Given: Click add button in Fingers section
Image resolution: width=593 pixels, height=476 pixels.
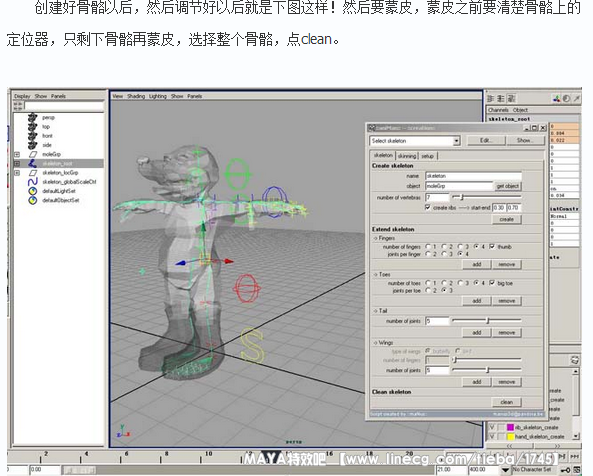Looking at the screenshot, I should click(477, 264).
